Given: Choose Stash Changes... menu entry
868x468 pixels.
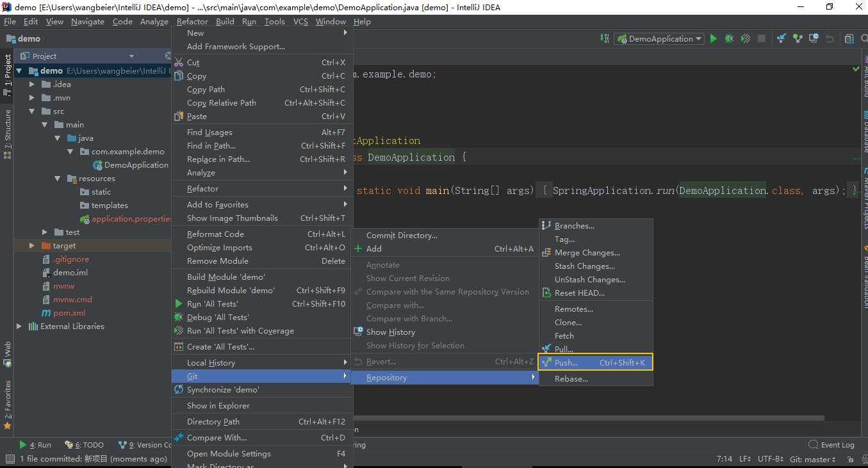Looking at the screenshot, I should tap(596, 266).
